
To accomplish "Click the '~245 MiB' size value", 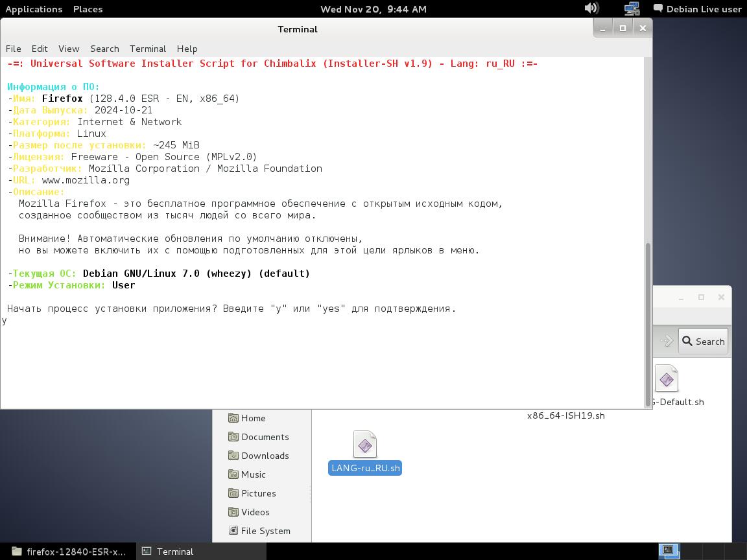I will (x=176, y=145).
